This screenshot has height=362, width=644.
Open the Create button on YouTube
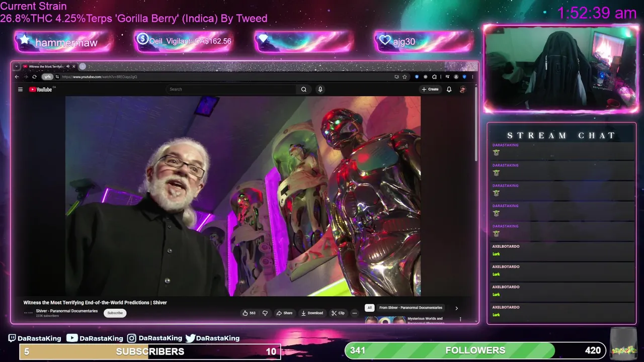pos(430,89)
